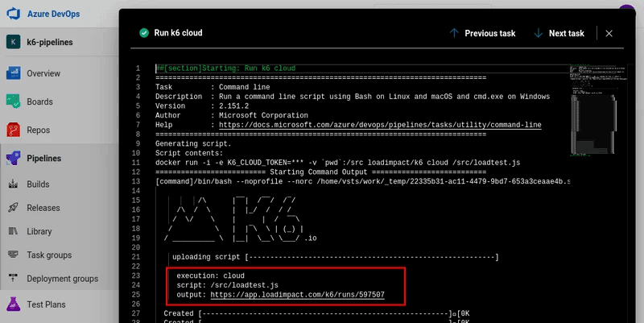Click the 'execution: cloud' log line
The width and height of the screenshot is (644, 323).
point(210,275)
